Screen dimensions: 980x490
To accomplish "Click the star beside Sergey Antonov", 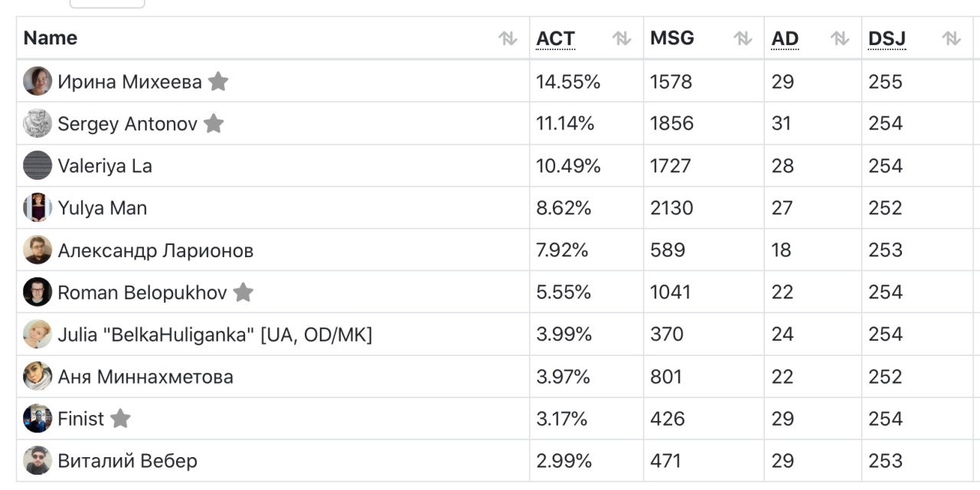I will 214,123.
